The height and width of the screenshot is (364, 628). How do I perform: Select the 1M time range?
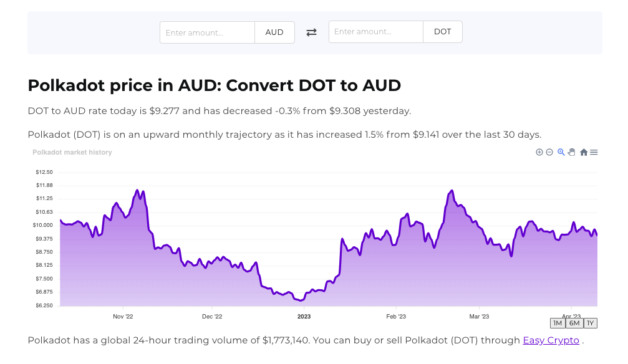coord(558,323)
